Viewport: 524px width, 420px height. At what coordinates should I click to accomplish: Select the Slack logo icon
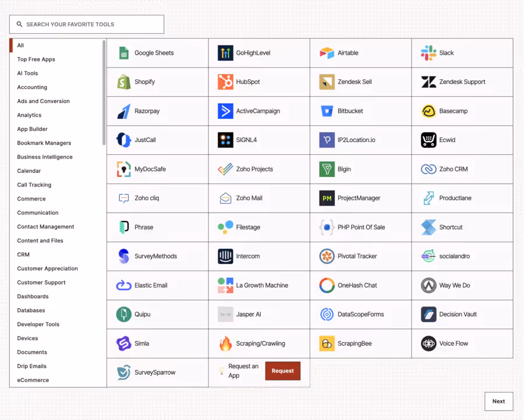tap(429, 53)
